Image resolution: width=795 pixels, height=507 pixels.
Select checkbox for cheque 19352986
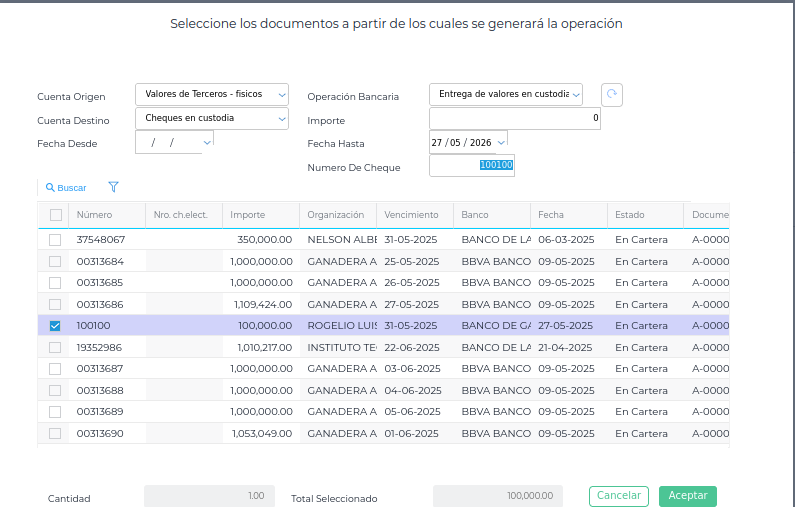point(56,347)
